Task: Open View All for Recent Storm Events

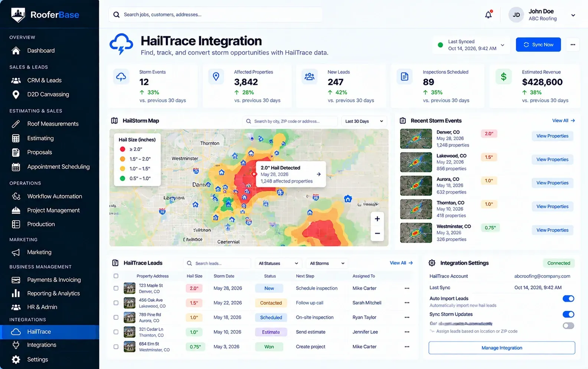Action: click(x=563, y=121)
